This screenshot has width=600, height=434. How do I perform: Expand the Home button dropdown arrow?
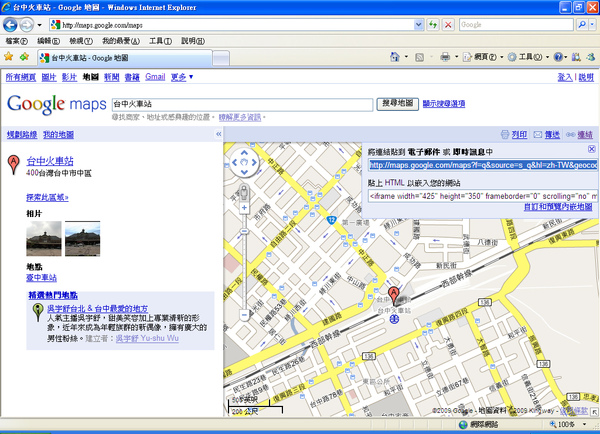406,57
